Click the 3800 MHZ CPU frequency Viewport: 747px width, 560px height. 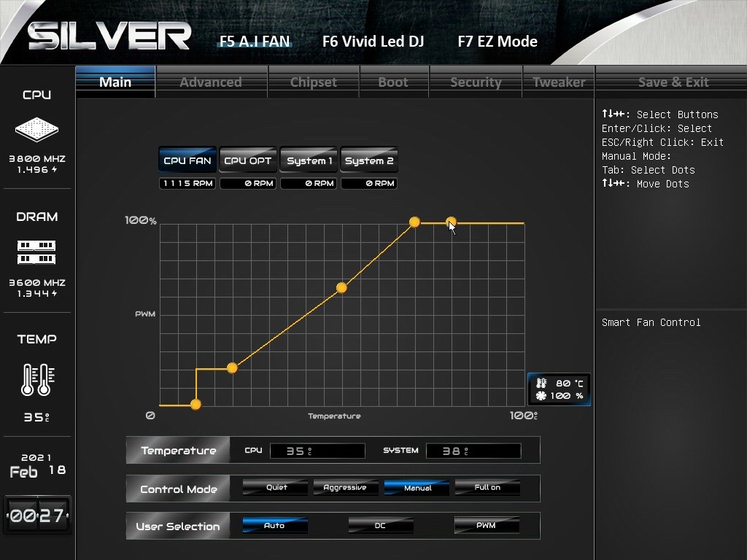coord(37,158)
